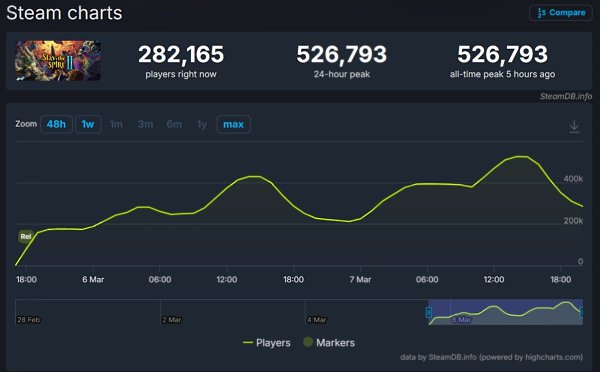This screenshot has width=600, height=372.
Task: Click the download chart icon
Action: click(574, 126)
